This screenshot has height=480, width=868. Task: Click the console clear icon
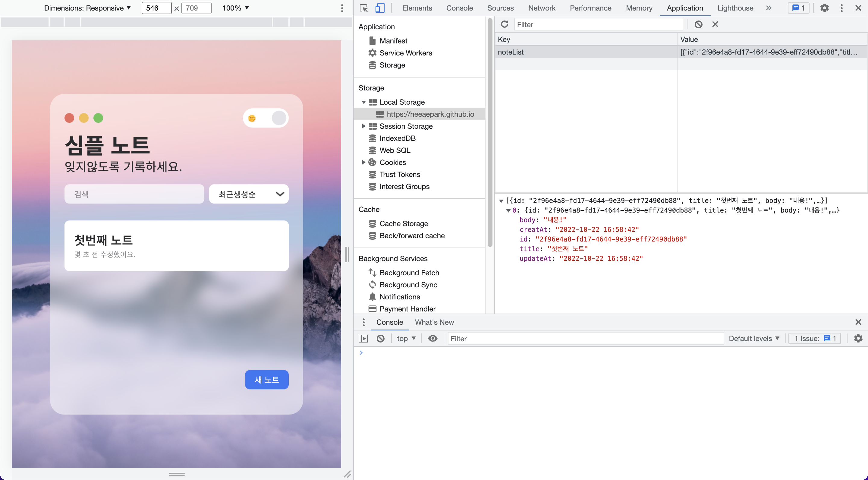coord(380,338)
